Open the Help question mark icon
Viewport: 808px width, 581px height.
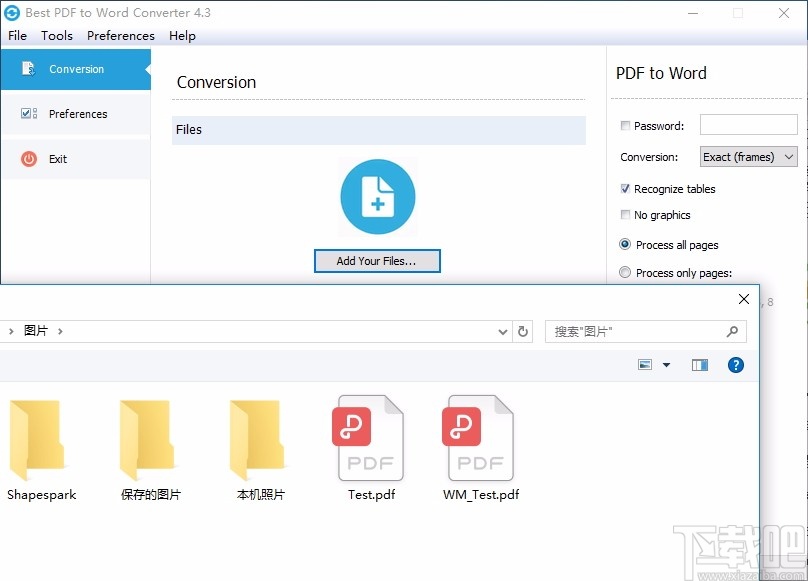736,365
